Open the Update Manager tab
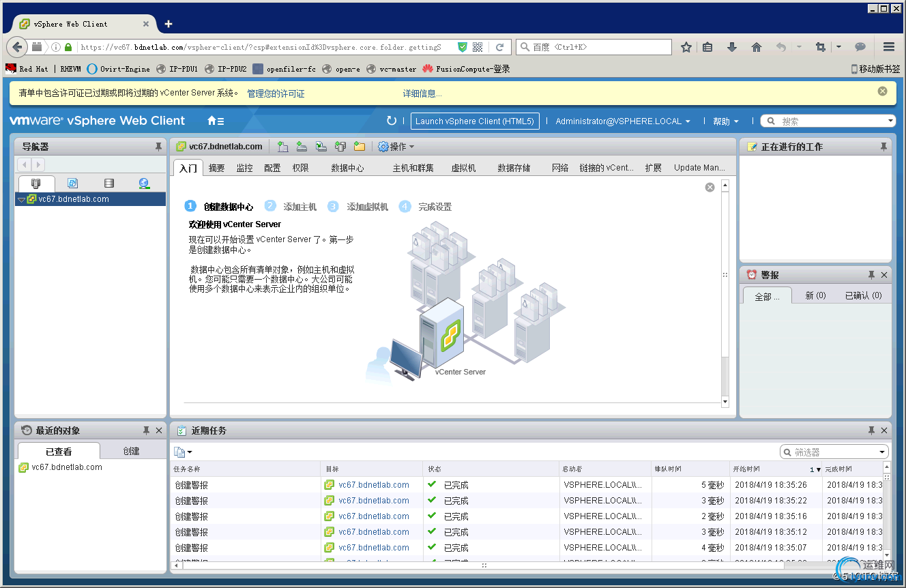Image resolution: width=906 pixels, height=588 pixels. 699,168
